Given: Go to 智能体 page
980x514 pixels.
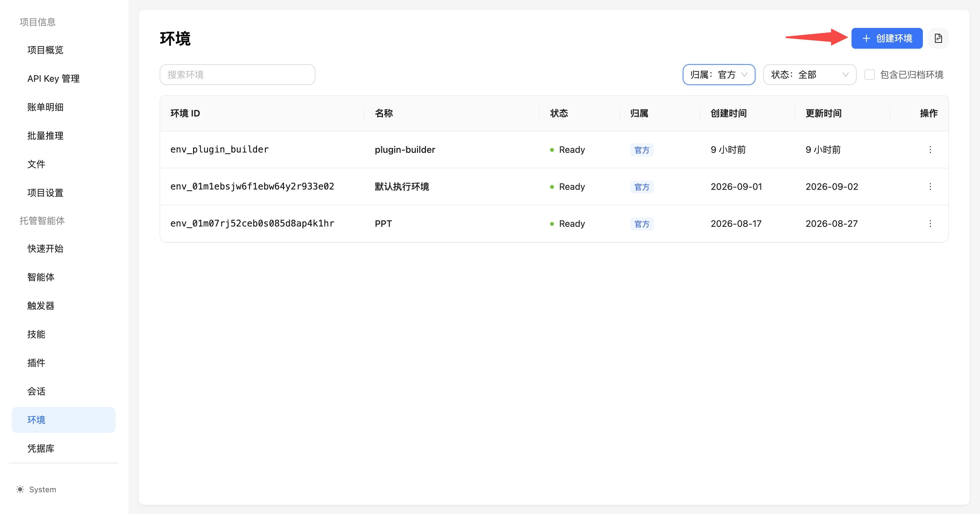Looking at the screenshot, I should (64, 277).
